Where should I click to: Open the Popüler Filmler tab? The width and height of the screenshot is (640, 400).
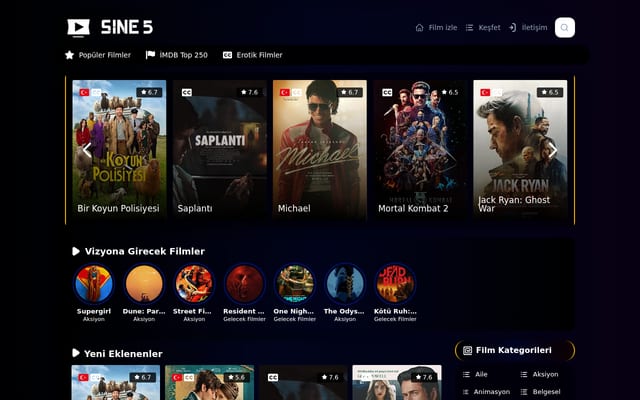pyautogui.click(x=104, y=55)
